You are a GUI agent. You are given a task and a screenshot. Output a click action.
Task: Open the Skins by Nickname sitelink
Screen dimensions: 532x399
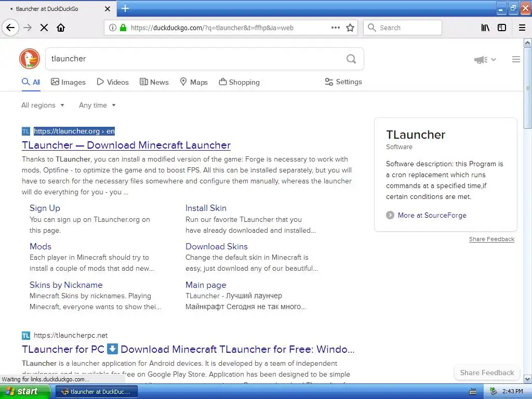point(66,285)
